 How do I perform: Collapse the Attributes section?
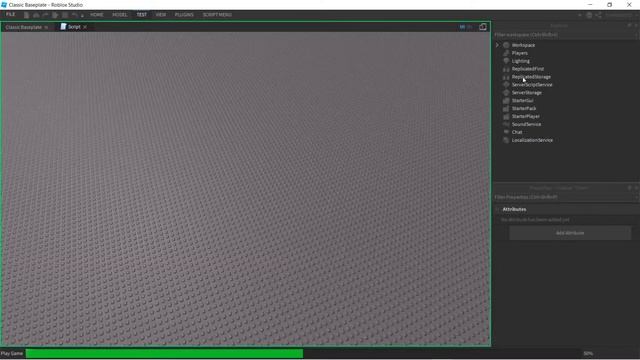click(x=498, y=209)
